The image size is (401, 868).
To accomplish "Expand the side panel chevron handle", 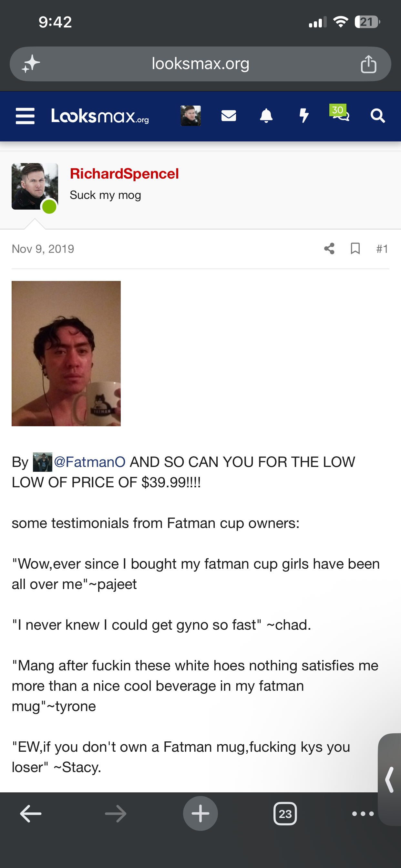I will (x=390, y=780).
